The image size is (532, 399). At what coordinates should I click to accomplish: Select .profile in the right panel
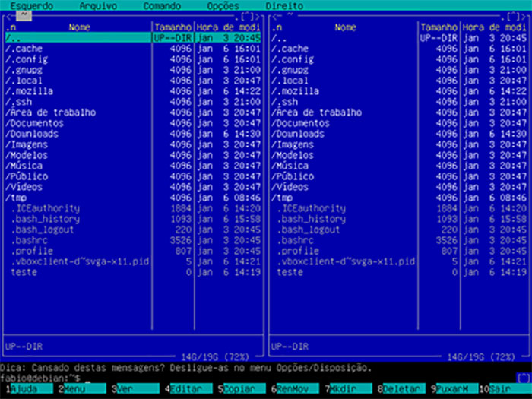(399, 251)
